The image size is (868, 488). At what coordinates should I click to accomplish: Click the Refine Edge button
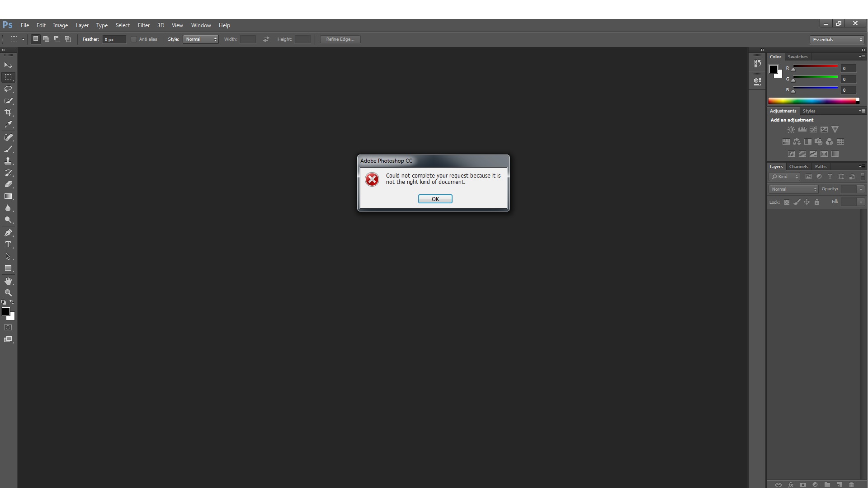click(x=340, y=39)
